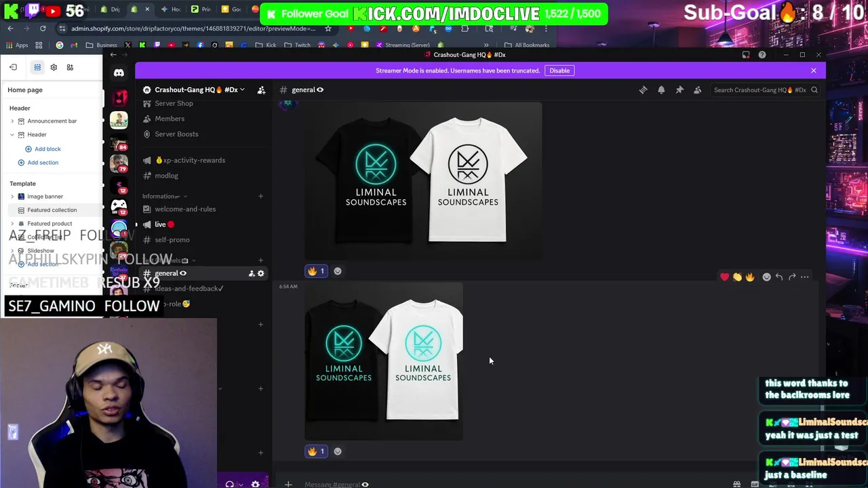Open Threads icon in channel header
The height and width of the screenshot is (488, 868).
643,89
